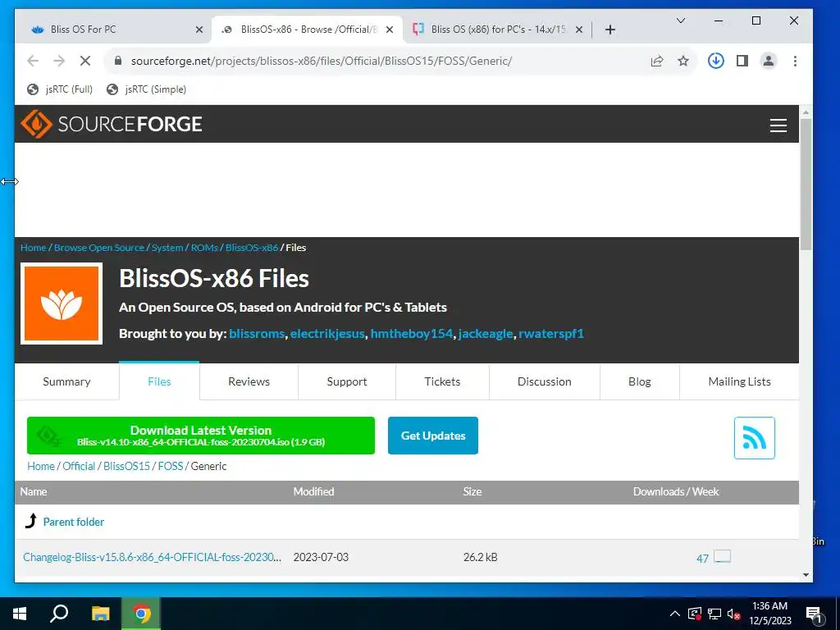Image resolution: width=840 pixels, height=630 pixels.
Task: Click the share page icon in address bar
Action: tap(657, 61)
